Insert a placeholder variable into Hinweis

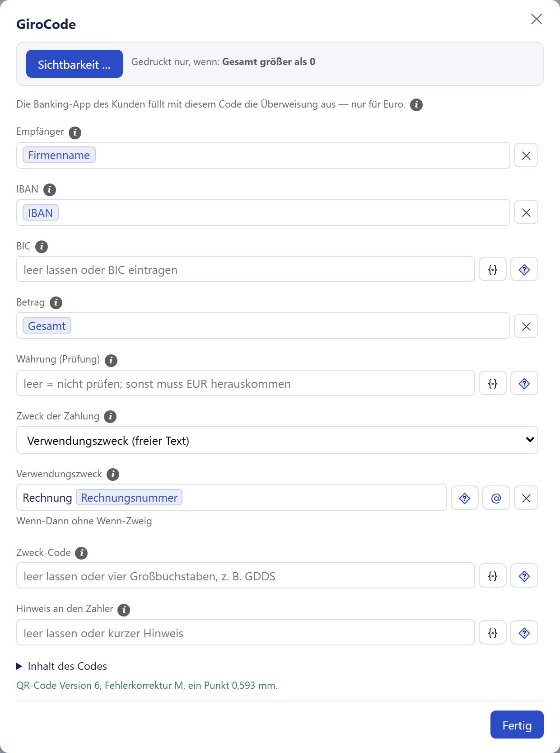[x=493, y=633]
